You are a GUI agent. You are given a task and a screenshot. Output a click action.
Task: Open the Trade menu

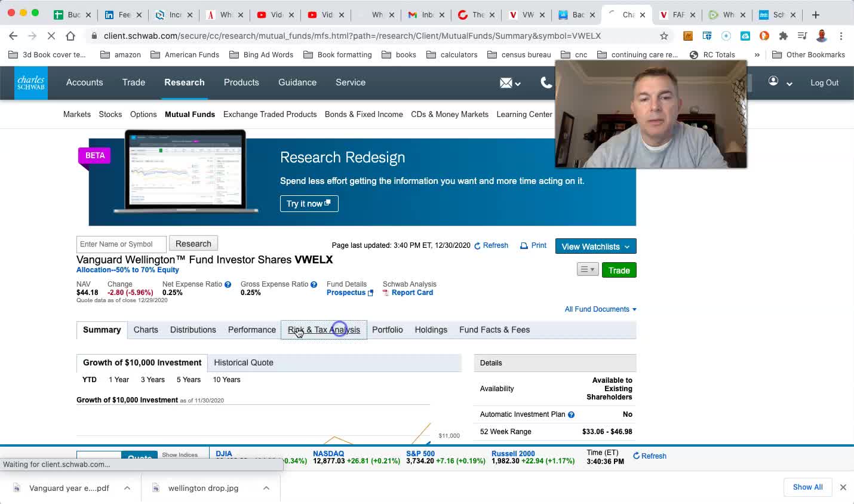click(x=134, y=82)
